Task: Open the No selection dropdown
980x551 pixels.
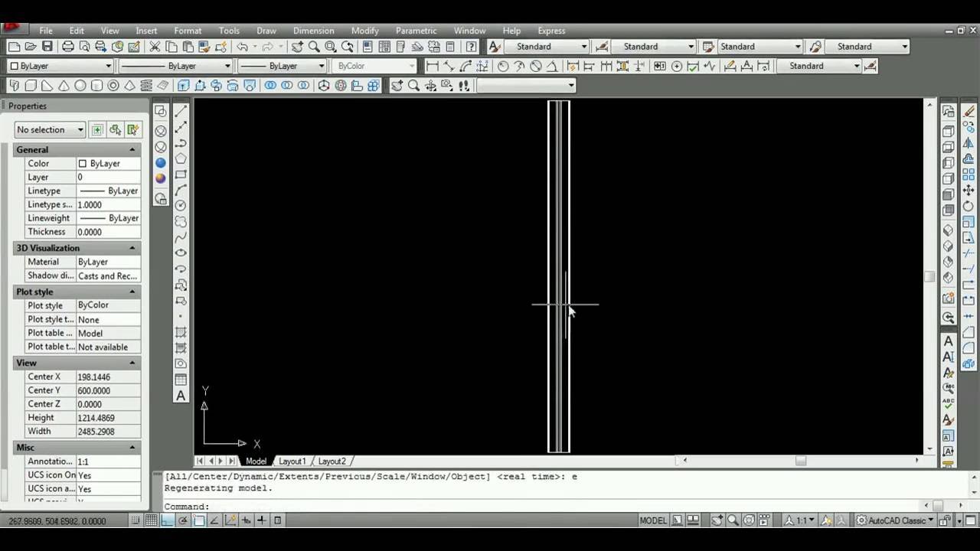Action: [51, 130]
